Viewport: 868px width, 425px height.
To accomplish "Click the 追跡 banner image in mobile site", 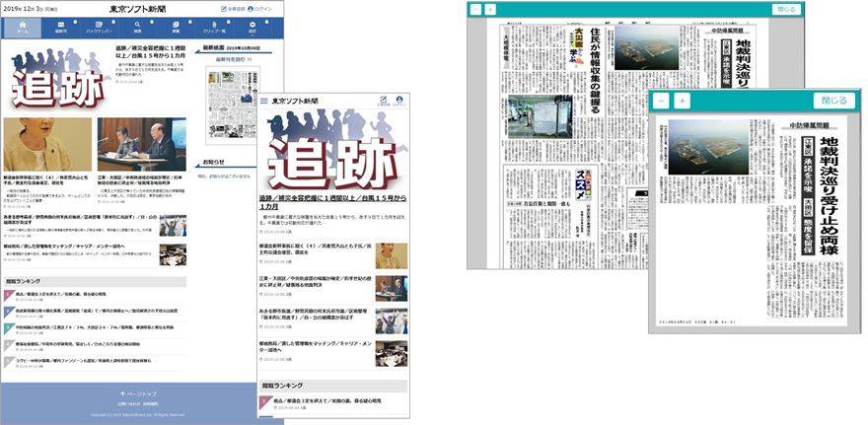I will [333, 151].
